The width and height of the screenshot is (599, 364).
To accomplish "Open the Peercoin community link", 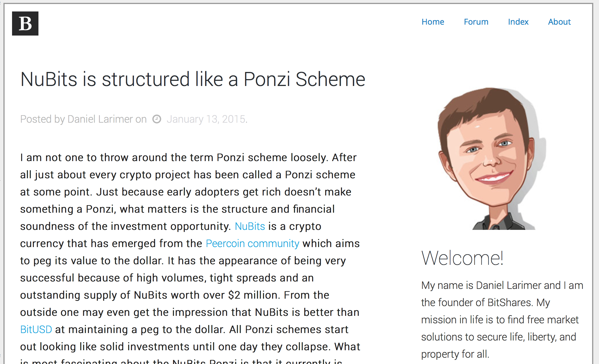I will tap(252, 244).
